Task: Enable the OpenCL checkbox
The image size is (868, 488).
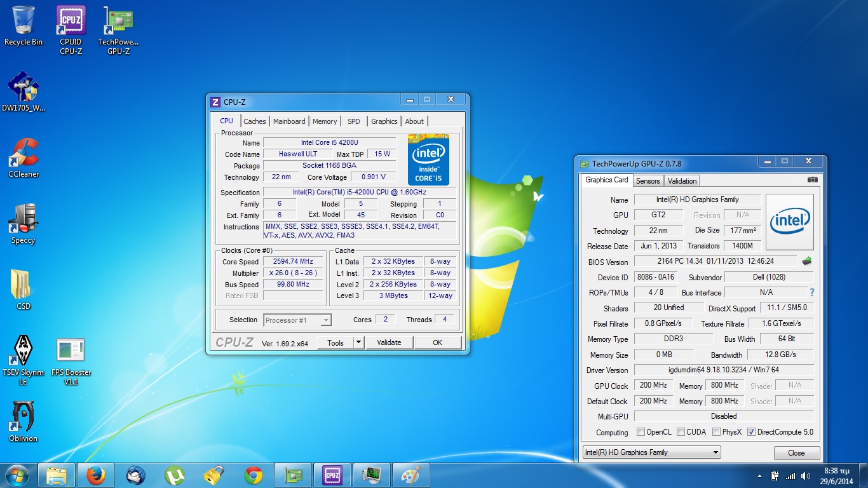Action: 641,432
